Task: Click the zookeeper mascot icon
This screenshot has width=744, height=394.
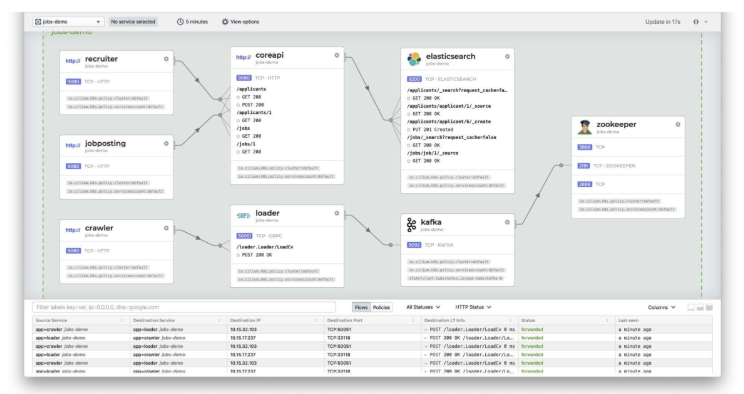Action: tap(585, 127)
